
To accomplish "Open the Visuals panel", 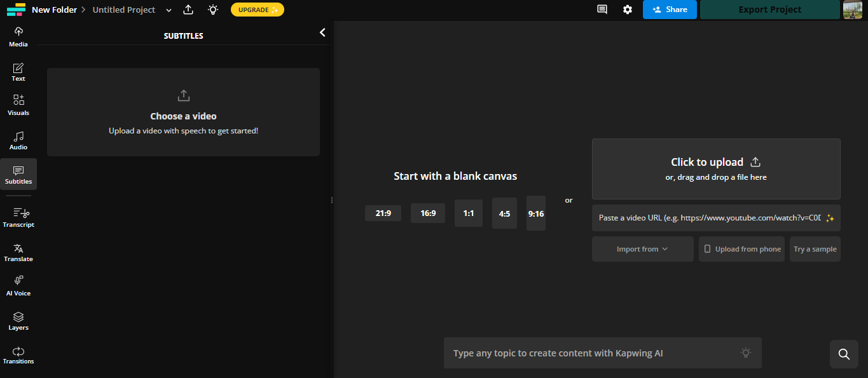I will point(18,104).
